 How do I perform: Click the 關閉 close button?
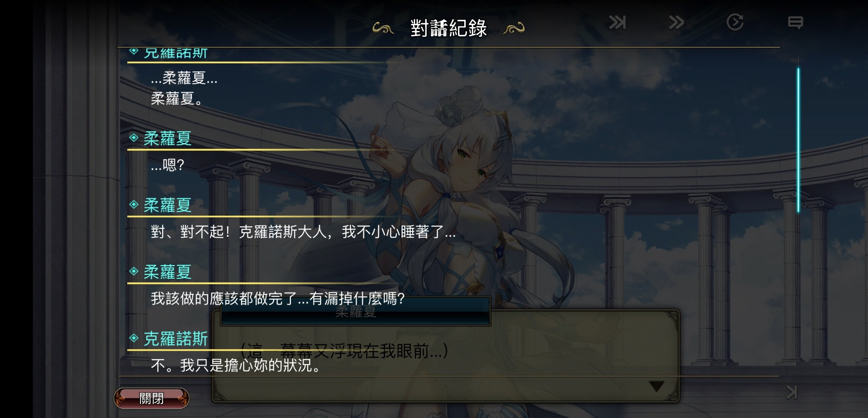click(151, 398)
